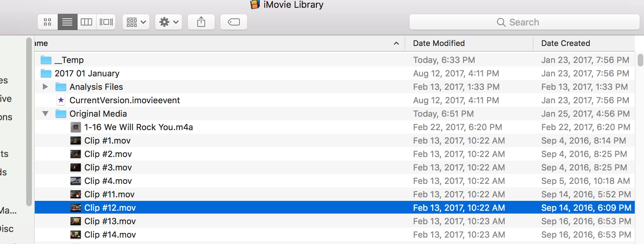Select Clip #2.mov file name

(x=108, y=154)
